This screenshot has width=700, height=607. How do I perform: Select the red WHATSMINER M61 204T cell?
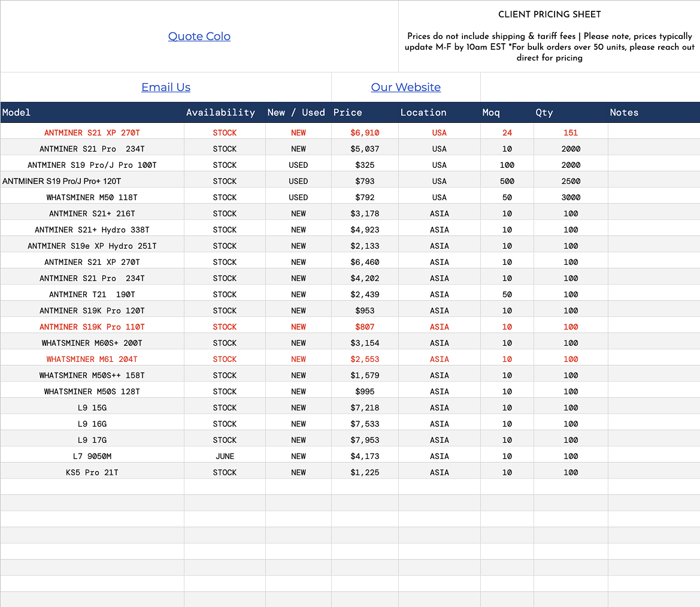click(92, 360)
